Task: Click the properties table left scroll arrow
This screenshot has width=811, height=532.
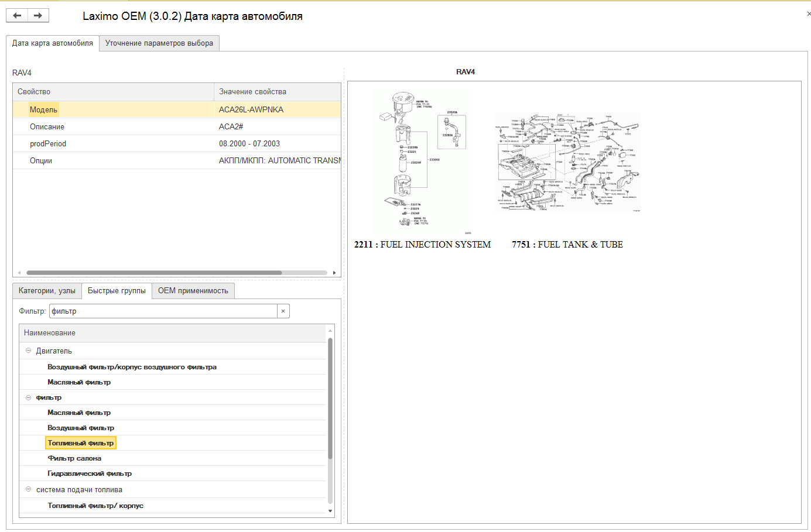Action: (x=19, y=273)
